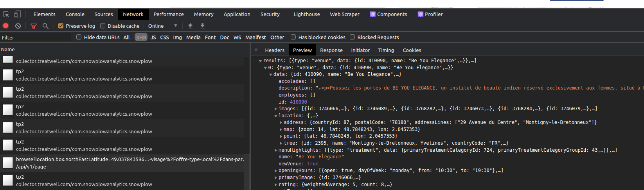The width and height of the screenshot is (644, 190).
Task: Open the Console tab
Action: pyautogui.click(x=75, y=14)
